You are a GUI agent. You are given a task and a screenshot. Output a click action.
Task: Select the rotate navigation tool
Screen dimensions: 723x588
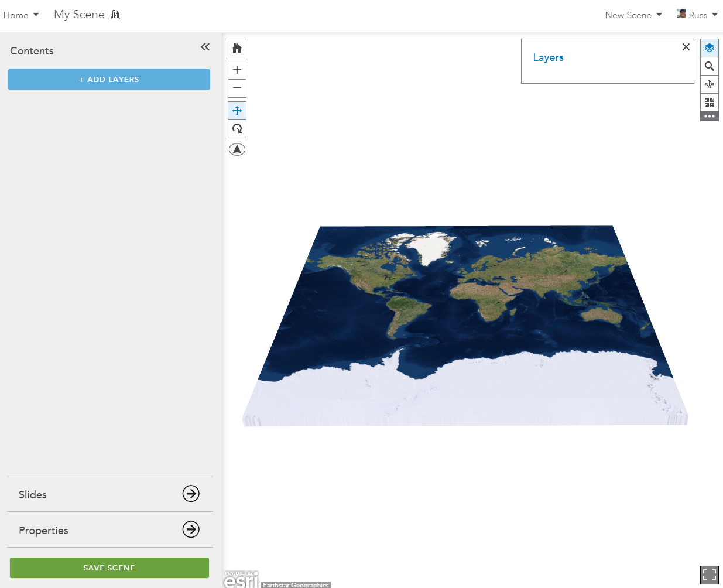(237, 129)
